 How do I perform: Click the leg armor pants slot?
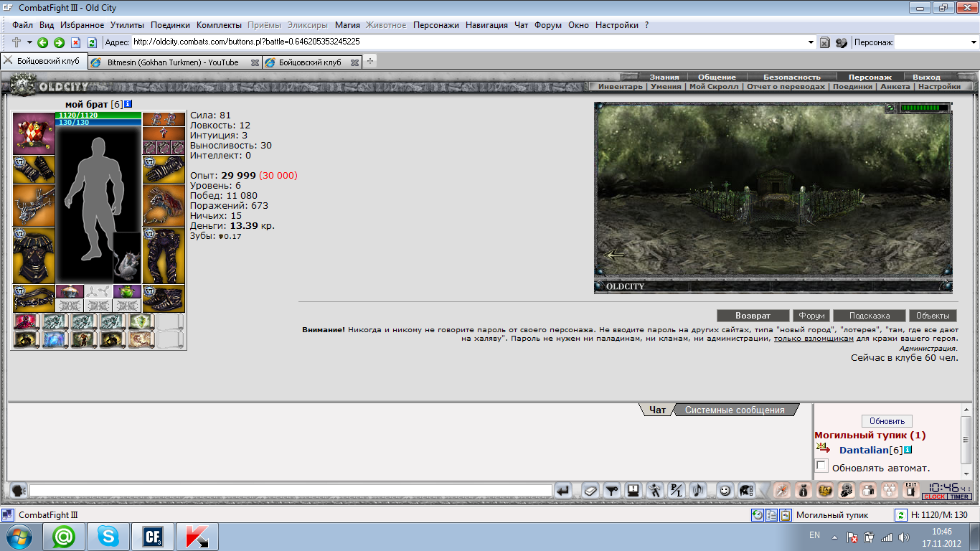163,255
